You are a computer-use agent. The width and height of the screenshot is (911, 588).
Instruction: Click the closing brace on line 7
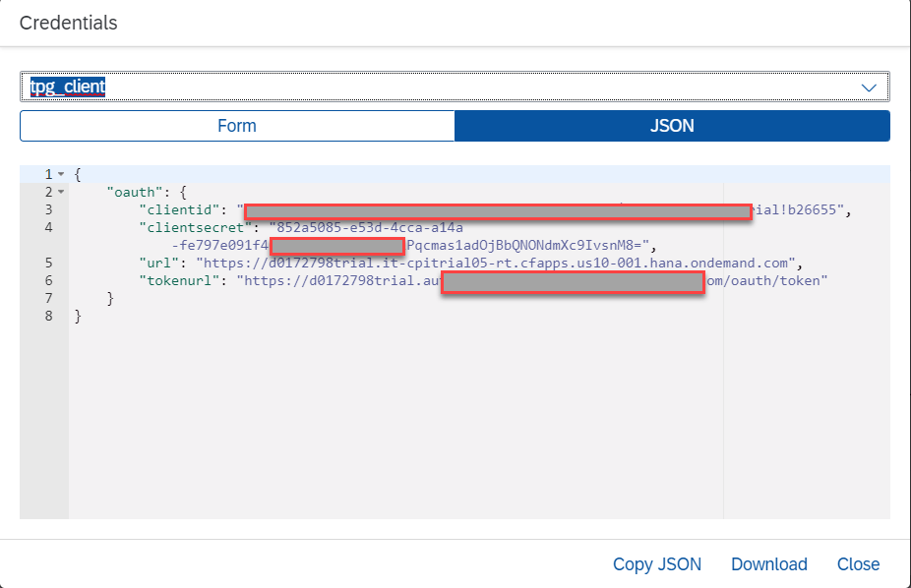click(x=111, y=298)
